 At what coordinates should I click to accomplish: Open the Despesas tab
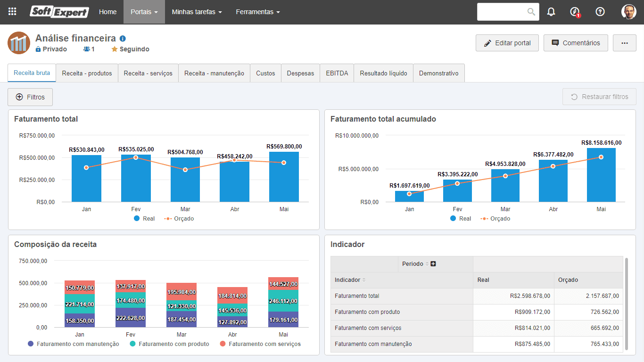(x=300, y=73)
